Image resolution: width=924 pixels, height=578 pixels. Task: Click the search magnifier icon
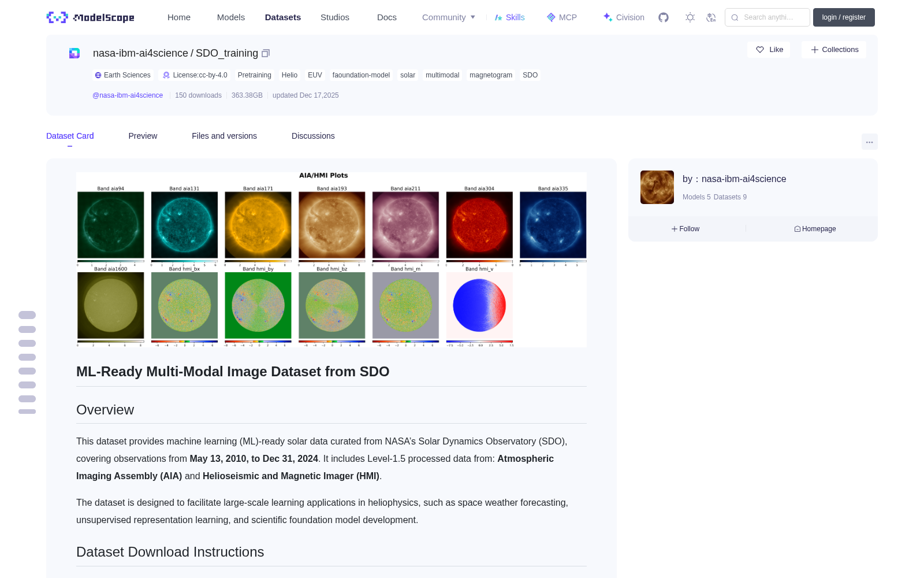click(735, 17)
